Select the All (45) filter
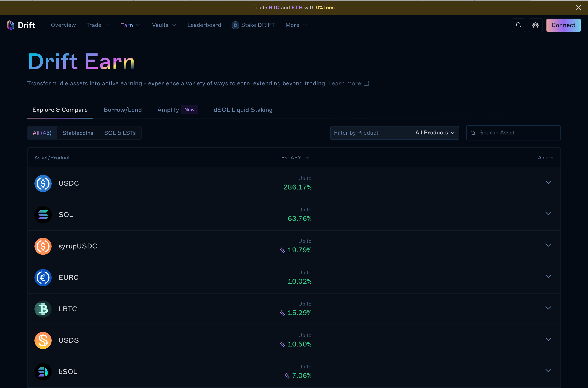Viewport: 588px width, 388px height. (x=42, y=133)
